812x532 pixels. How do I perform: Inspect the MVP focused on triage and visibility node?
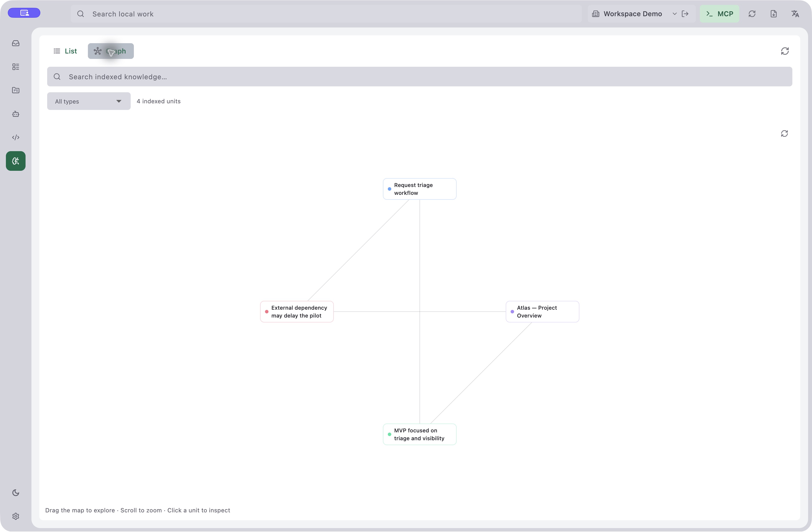pyautogui.click(x=420, y=435)
